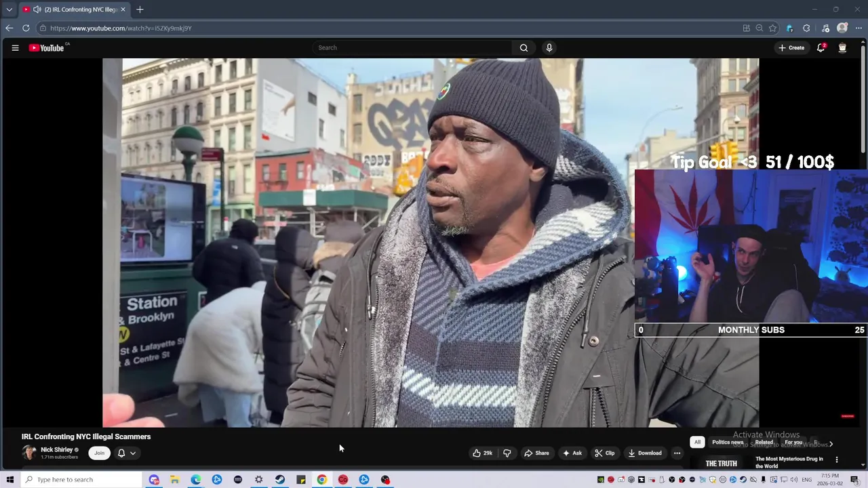Click the YouTube search magnifier button
The width and height of the screenshot is (868, 488).
[524, 47]
